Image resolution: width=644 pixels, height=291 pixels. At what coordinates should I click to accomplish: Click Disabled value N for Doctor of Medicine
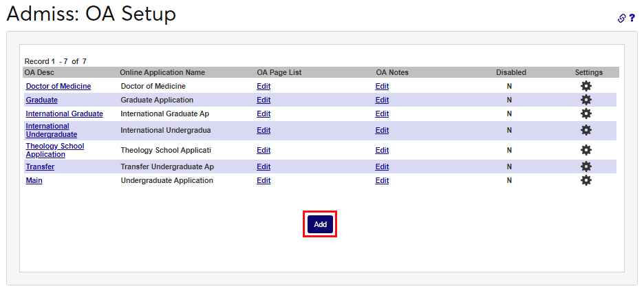coord(509,86)
